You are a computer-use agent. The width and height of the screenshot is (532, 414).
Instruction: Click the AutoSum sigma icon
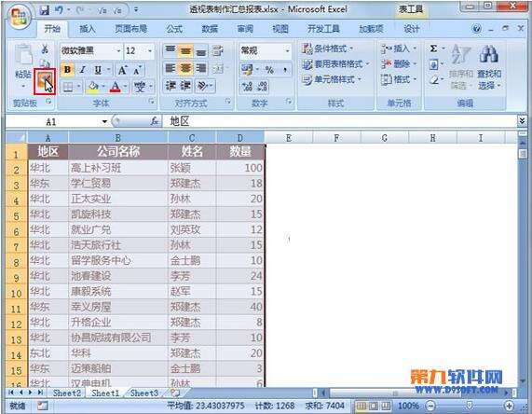click(x=433, y=48)
